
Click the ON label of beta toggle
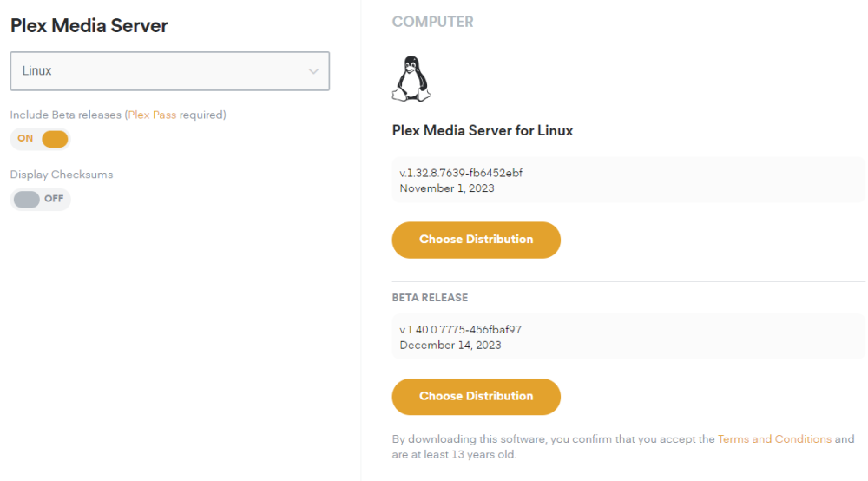tap(25, 138)
